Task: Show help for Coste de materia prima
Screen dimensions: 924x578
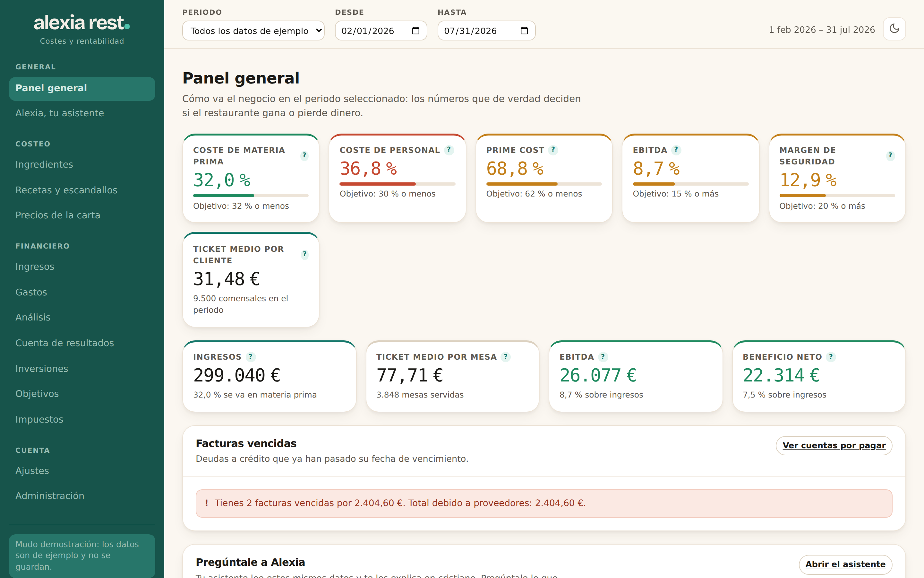Action: (304, 156)
